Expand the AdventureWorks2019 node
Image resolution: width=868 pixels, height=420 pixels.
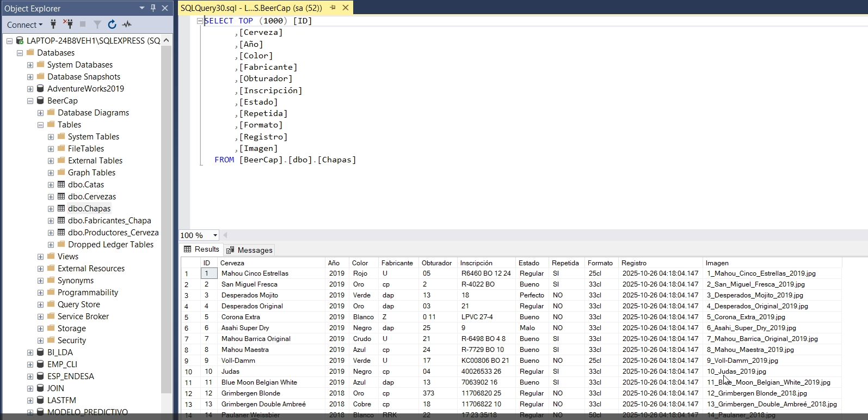tap(30, 89)
